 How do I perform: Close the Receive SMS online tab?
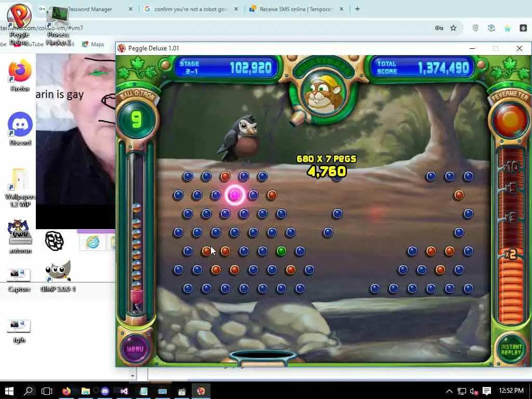[x=342, y=9]
